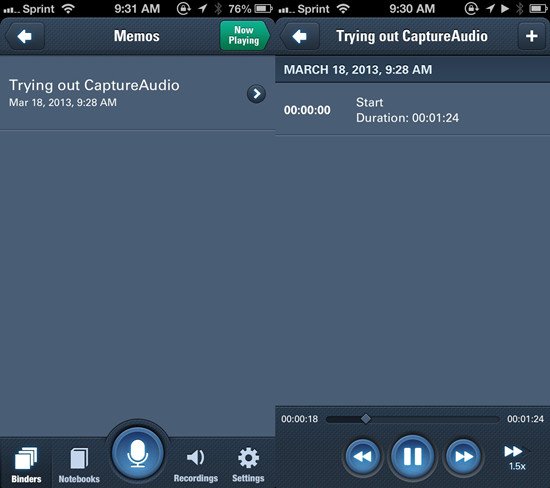Add a marker with the plus button
This screenshot has width=550, height=488.
[532, 36]
